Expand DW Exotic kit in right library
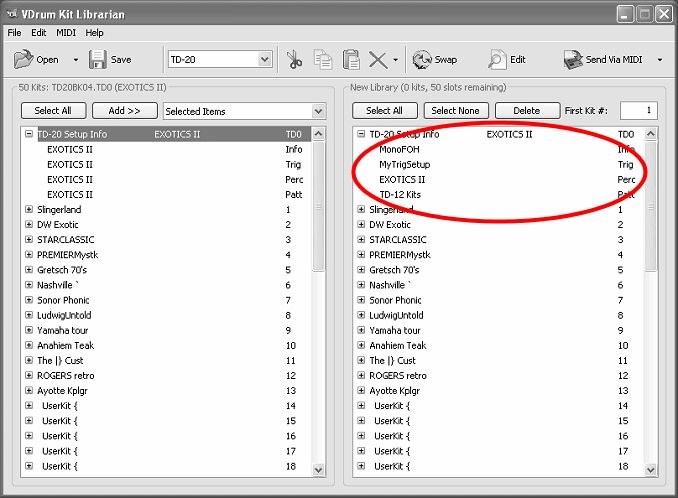Screen dimensions: 678x498 361,225
